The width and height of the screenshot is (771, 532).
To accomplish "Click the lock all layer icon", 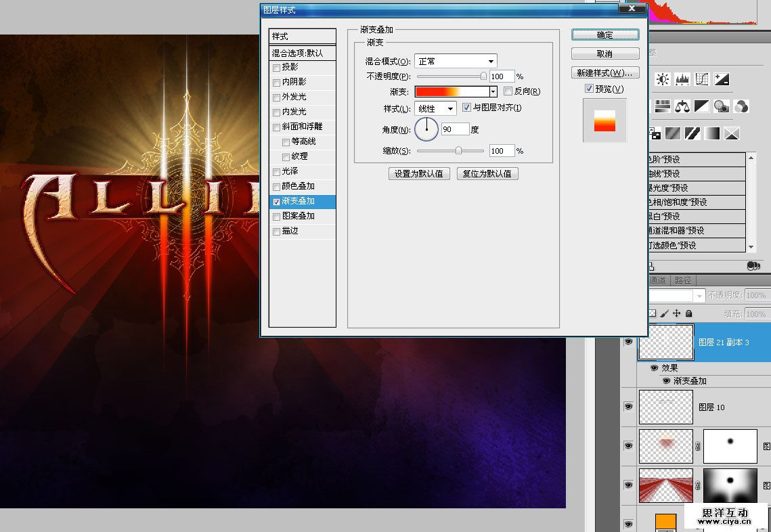I will pyautogui.click(x=688, y=313).
